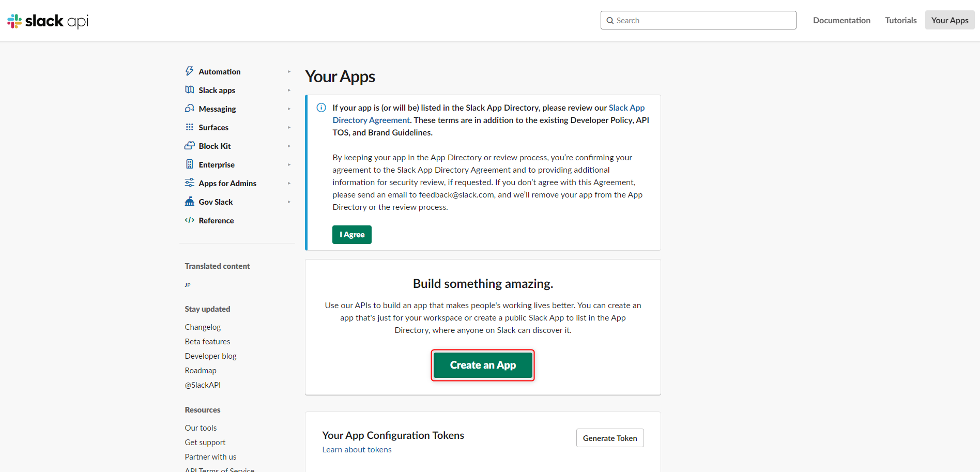
Task: Expand the Enterprise section arrow
Action: 289,165
